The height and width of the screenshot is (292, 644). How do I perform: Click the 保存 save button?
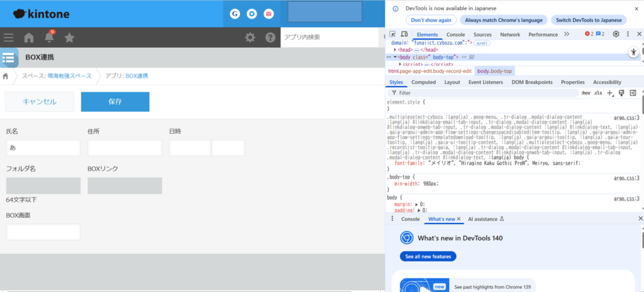115,102
